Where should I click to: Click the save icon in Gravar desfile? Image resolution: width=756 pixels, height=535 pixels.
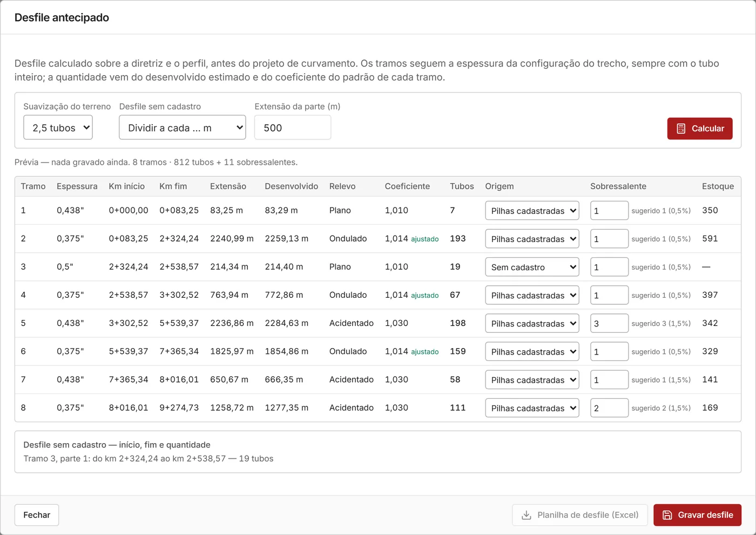[667, 515]
